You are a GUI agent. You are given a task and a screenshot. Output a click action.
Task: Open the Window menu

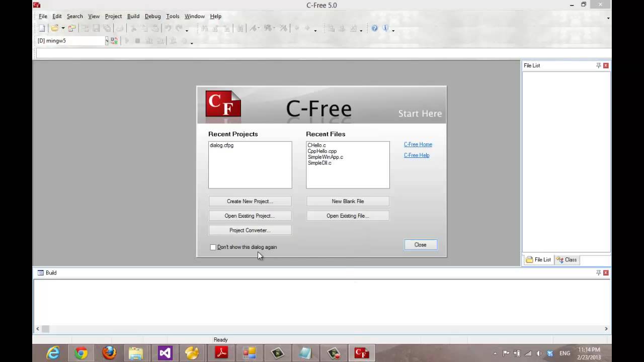pos(195,16)
